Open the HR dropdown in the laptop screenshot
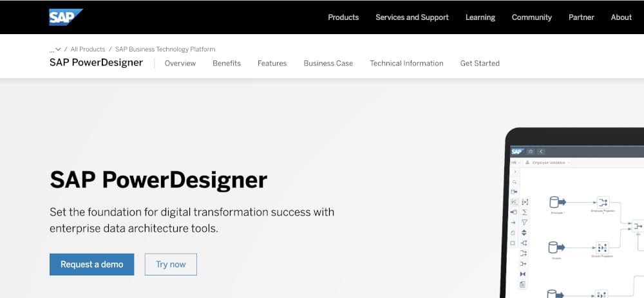Image resolution: width=644 pixels, height=298 pixels. pyautogui.click(x=515, y=163)
